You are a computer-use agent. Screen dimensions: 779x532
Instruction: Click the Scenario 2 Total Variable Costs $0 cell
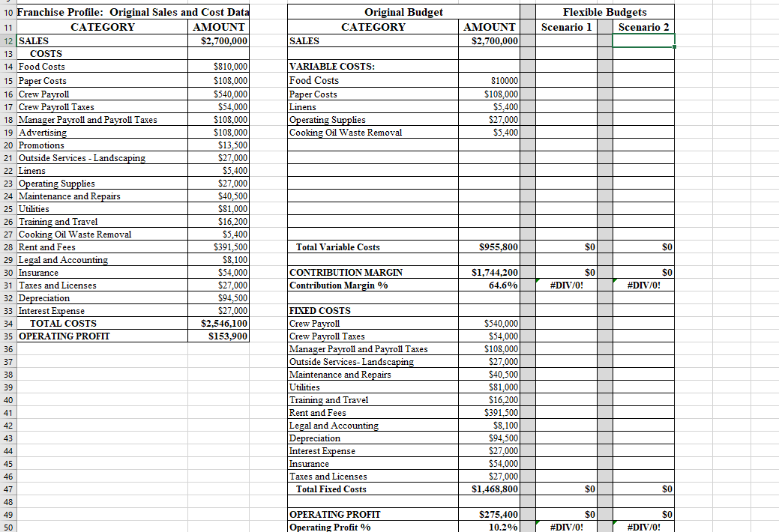click(x=643, y=247)
